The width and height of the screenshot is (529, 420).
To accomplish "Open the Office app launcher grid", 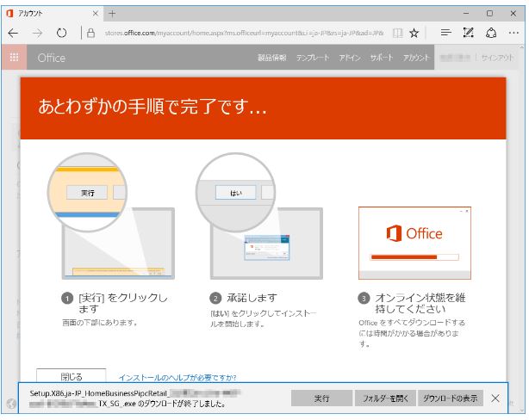I will [x=14, y=58].
